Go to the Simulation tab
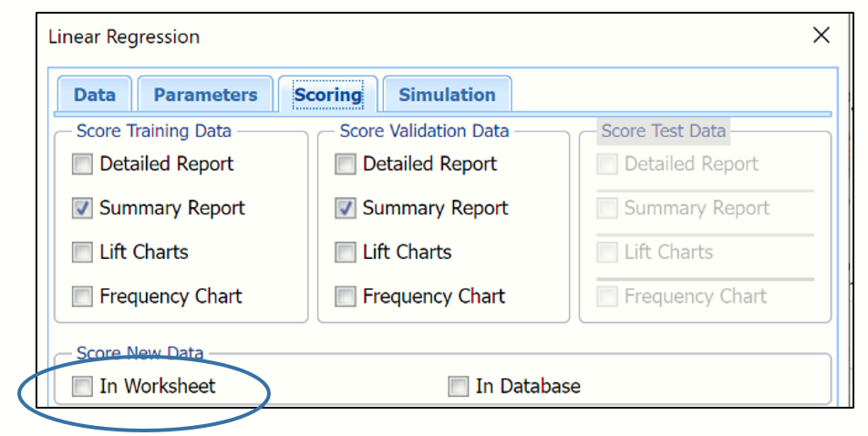 pyautogui.click(x=447, y=95)
